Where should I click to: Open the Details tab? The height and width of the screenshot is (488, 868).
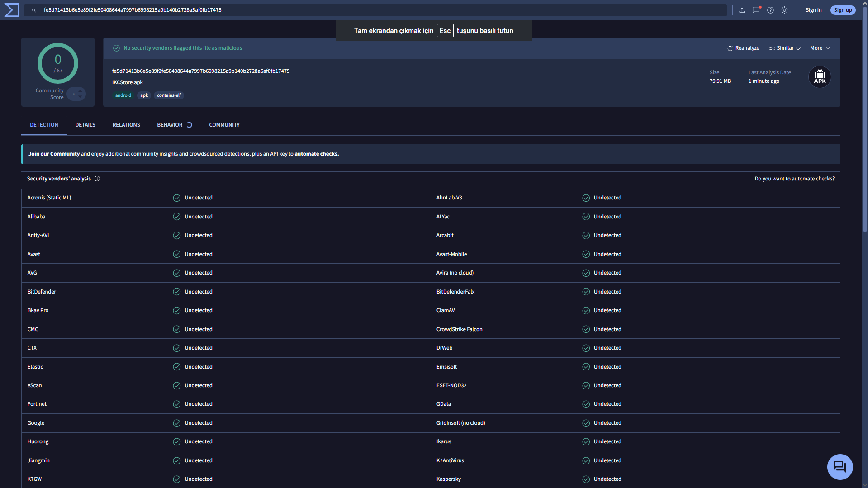coord(85,125)
